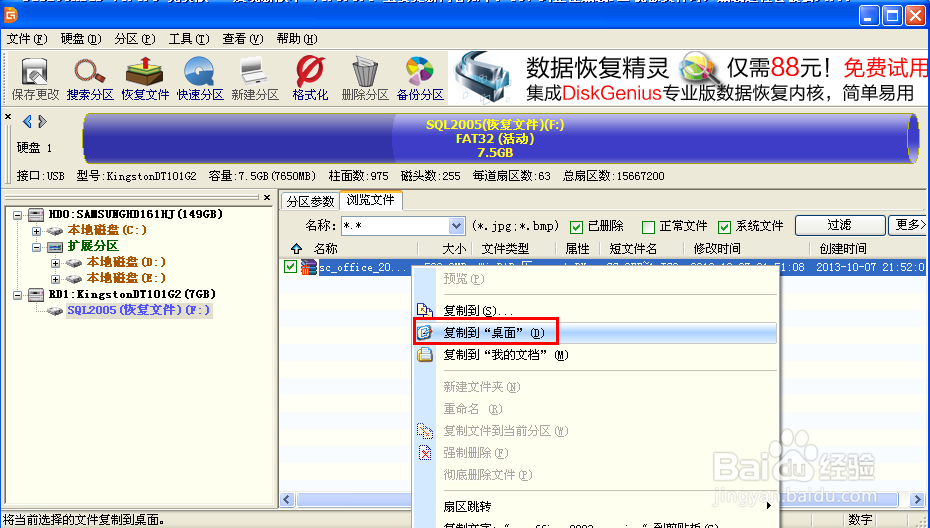Click the horizontal scrollbar right arrow

[x=917, y=500]
